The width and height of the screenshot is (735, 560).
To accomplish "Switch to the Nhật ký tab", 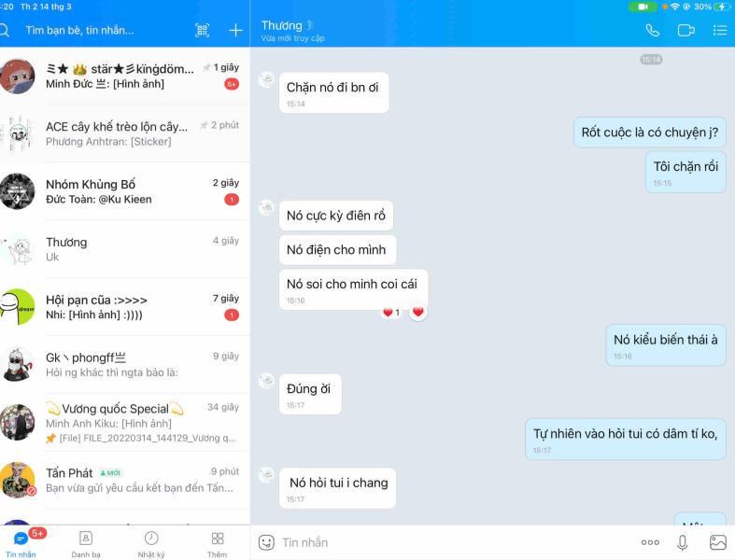I will 151,544.
